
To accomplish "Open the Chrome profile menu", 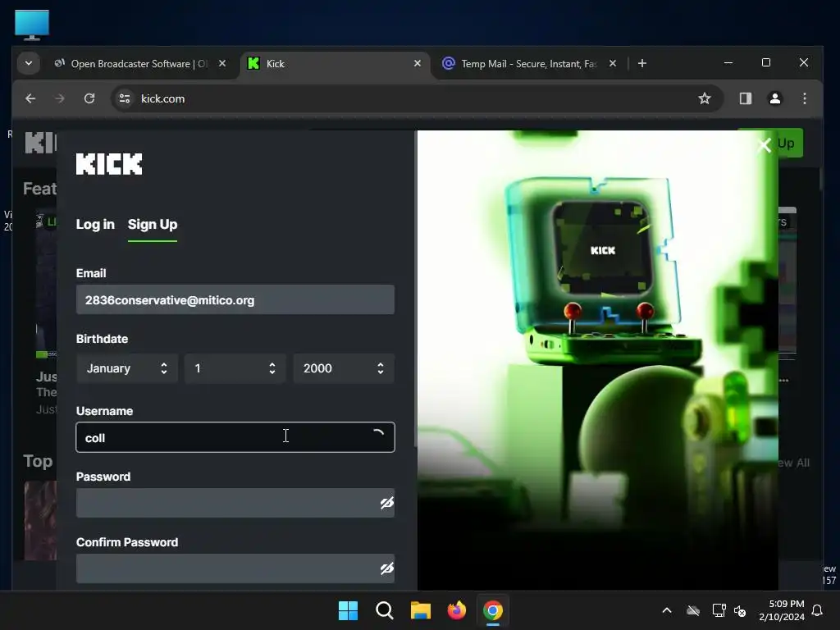I will click(774, 98).
